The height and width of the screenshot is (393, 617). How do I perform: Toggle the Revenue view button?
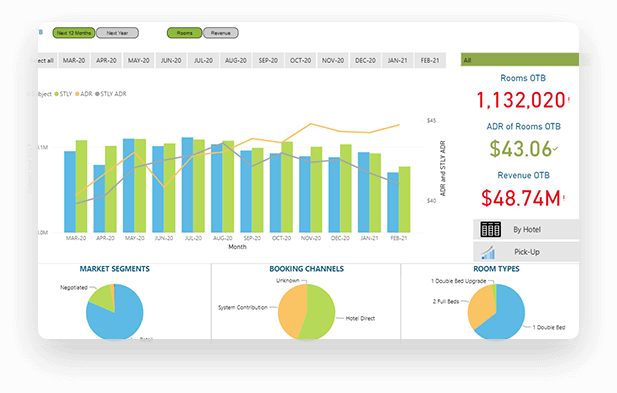(x=220, y=33)
